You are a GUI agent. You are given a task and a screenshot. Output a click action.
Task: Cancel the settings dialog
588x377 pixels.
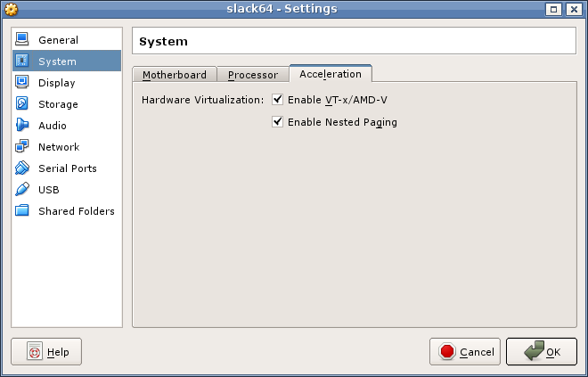point(465,352)
